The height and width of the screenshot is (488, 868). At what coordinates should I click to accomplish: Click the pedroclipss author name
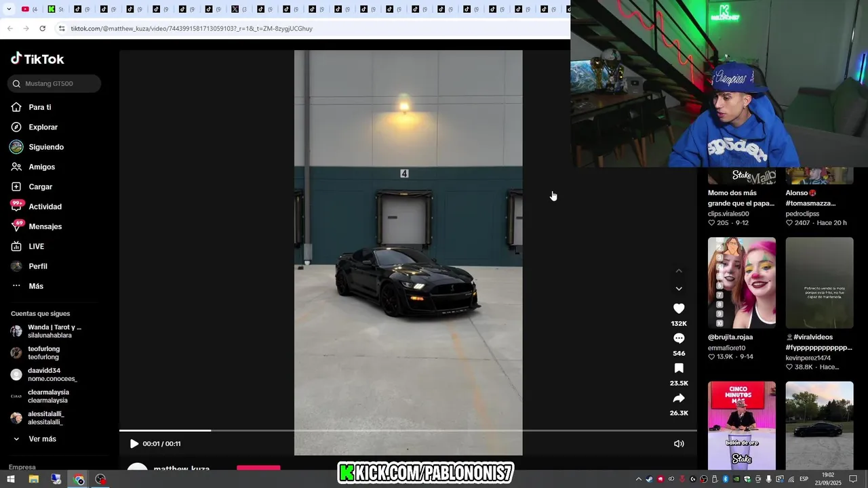click(802, 213)
